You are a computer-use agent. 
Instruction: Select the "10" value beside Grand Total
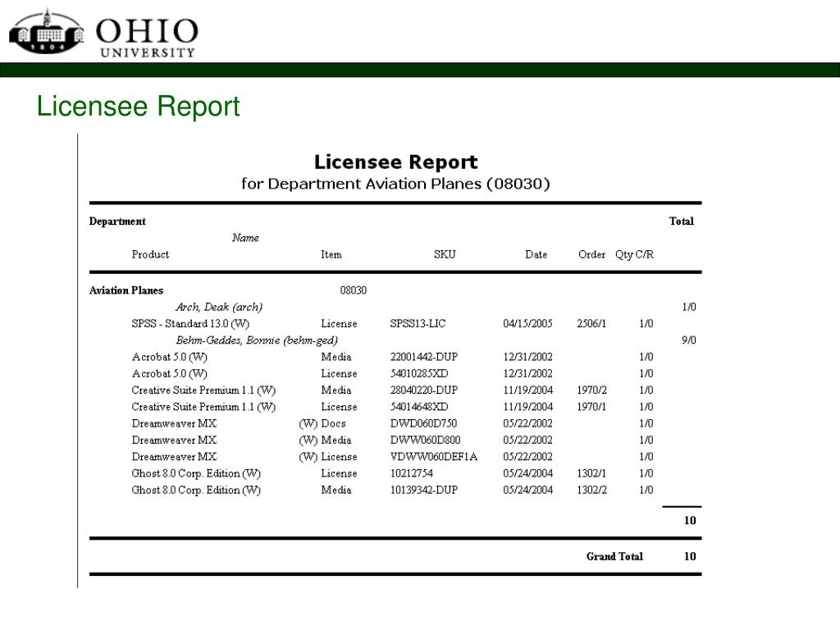(690, 556)
